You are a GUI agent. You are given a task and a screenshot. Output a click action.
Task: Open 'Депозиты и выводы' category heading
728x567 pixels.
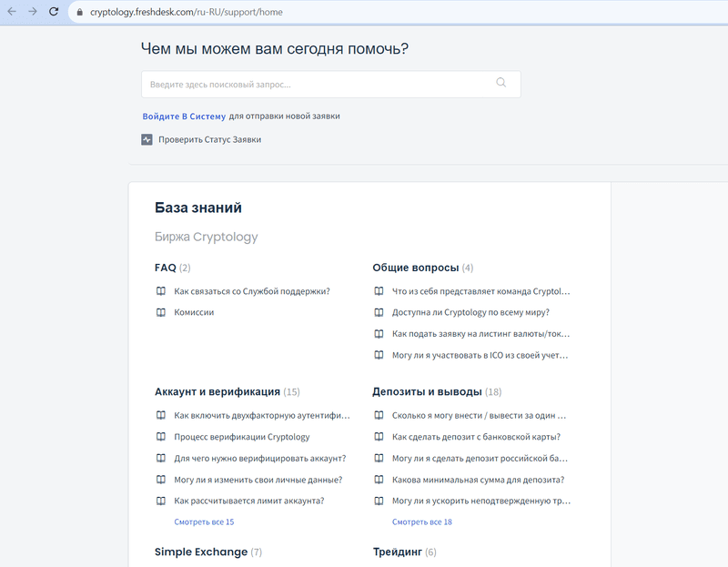(x=427, y=391)
